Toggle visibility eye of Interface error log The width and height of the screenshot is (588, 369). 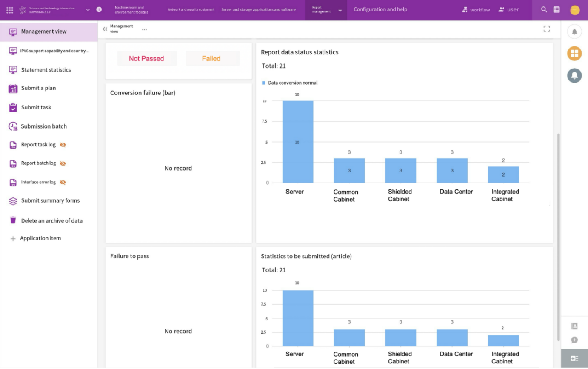point(63,182)
